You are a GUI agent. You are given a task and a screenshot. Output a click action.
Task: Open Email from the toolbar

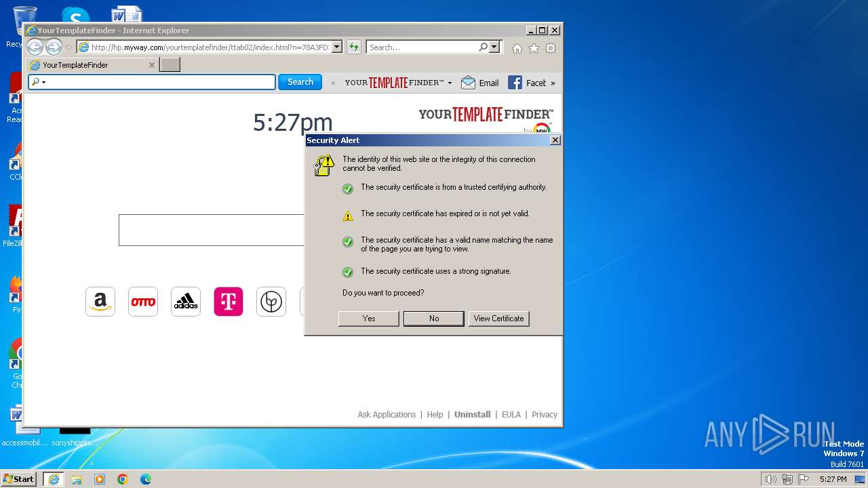tap(479, 83)
